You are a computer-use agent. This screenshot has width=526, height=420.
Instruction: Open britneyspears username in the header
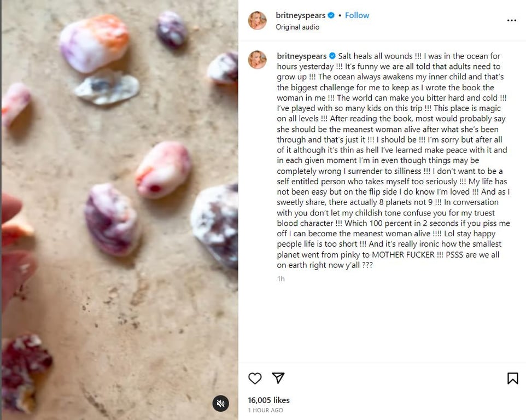click(x=301, y=15)
